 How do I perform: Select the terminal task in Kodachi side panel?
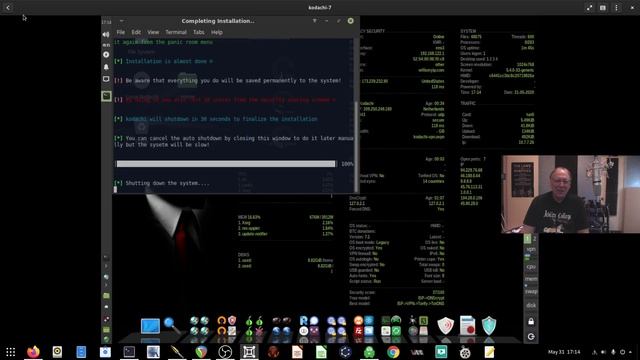[x=106, y=96]
